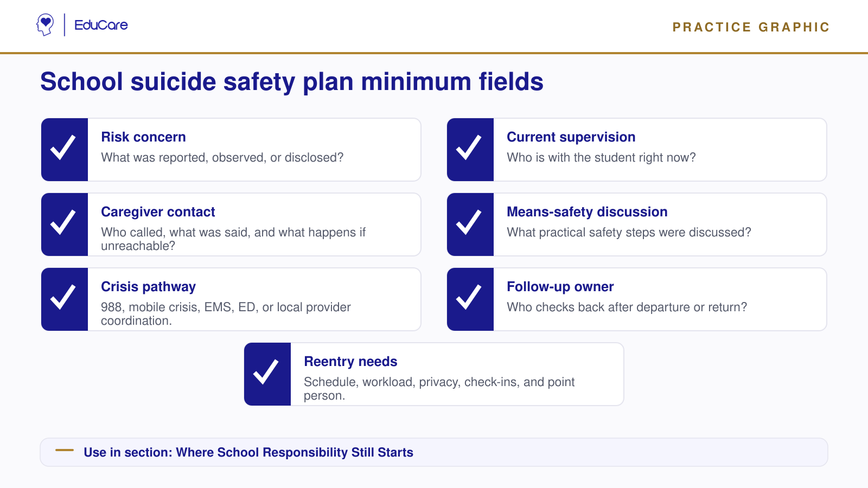The width and height of the screenshot is (868, 488).
Task: Click the Follow-up owner heading
Action: [560, 287]
